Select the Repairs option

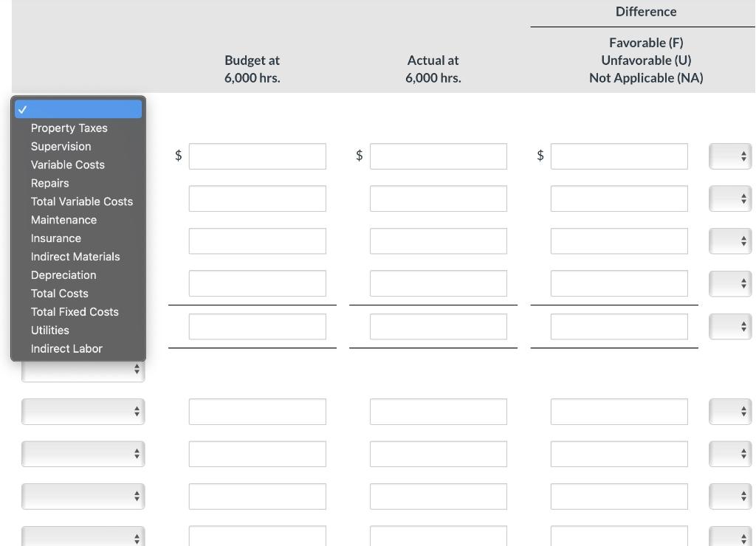tap(78, 183)
